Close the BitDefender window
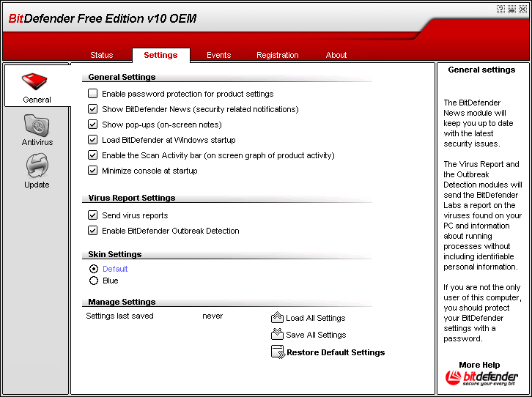 (522, 10)
